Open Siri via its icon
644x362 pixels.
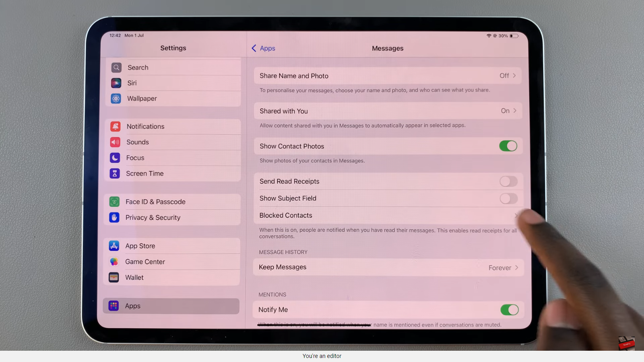point(116,83)
